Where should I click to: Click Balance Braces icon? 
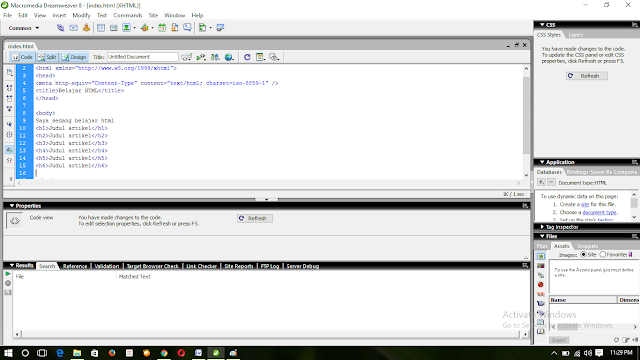tap(9, 134)
